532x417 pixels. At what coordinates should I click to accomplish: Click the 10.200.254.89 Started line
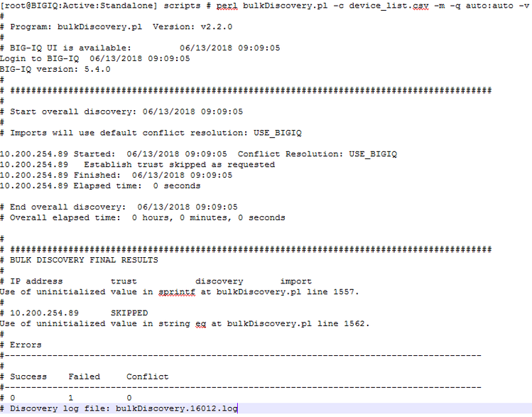(198, 154)
